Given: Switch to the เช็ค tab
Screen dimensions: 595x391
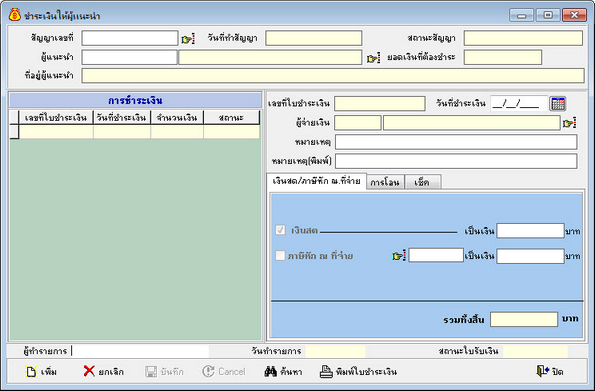Looking at the screenshot, I should point(422,182).
